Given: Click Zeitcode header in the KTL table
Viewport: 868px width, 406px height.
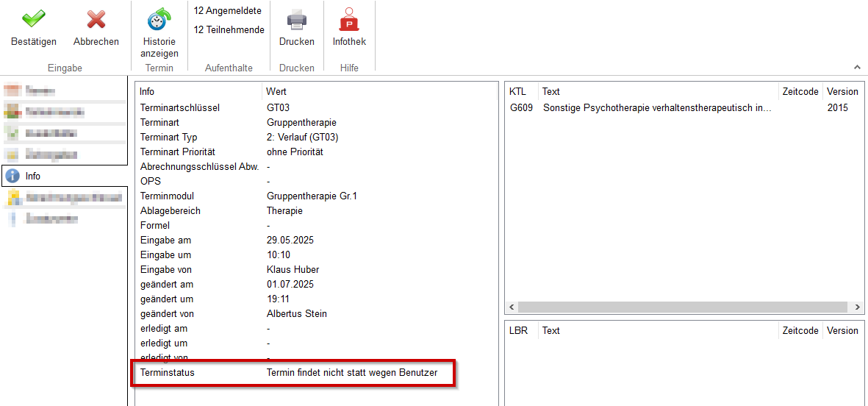Looking at the screenshot, I should click(800, 92).
